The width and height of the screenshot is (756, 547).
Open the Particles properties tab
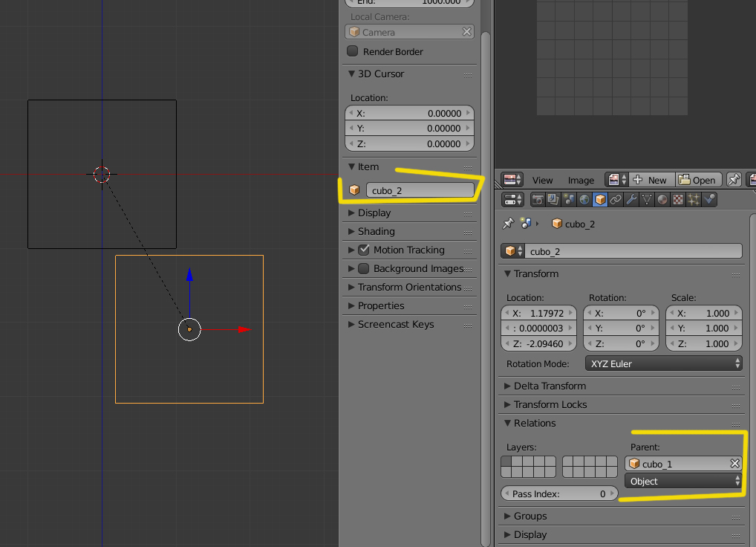(x=694, y=200)
